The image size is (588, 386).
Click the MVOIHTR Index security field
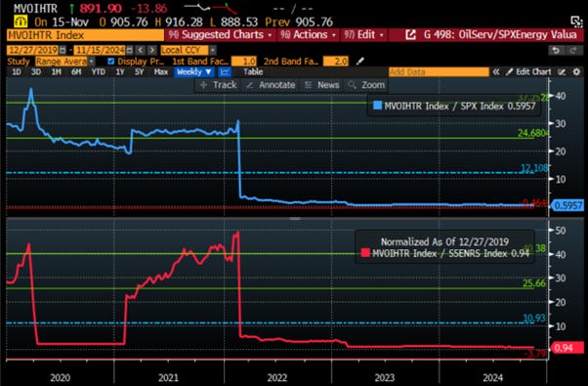85,35
